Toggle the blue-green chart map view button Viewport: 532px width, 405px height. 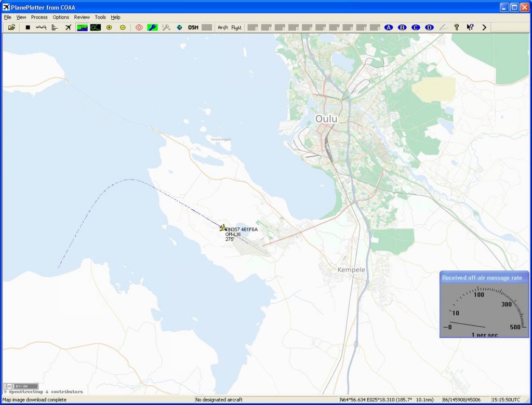(82, 28)
